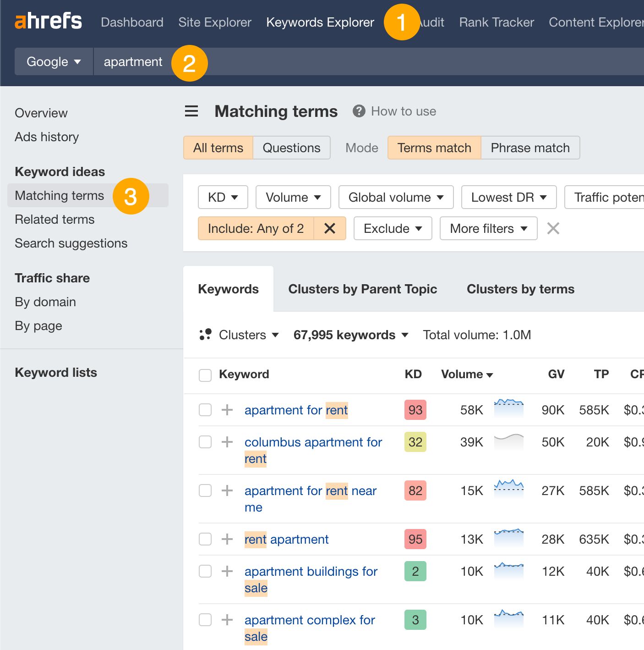Open the hamburger menu beside Matching terms
The width and height of the screenshot is (644, 650).
pos(191,111)
